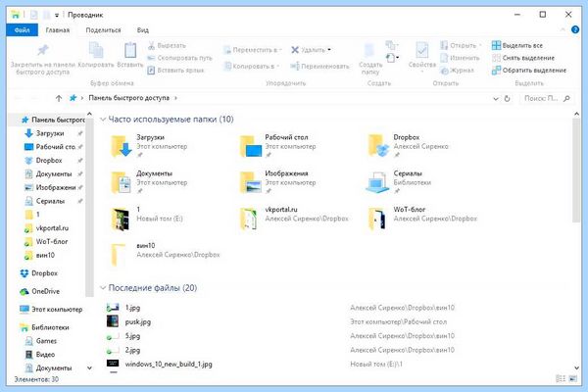This screenshot has width=588, height=392.
Task: Select the Загрузки folder tile
Action: (x=150, y=146)
